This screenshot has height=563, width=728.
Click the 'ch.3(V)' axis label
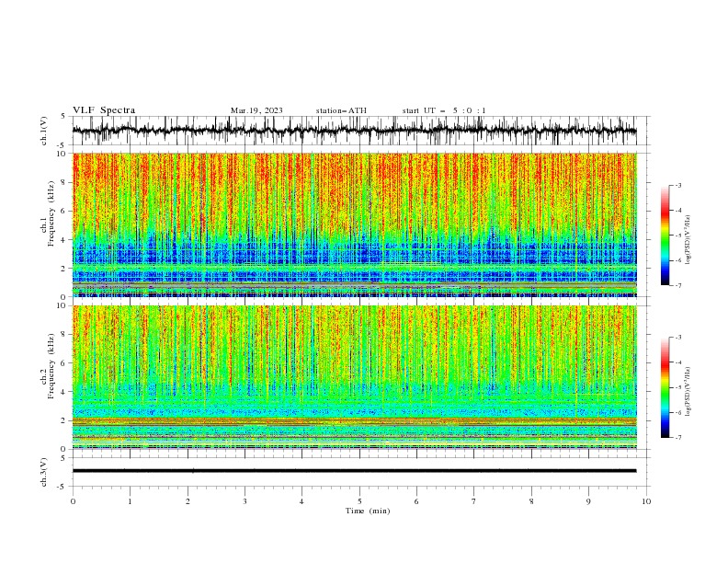click(x=44, y=472)
